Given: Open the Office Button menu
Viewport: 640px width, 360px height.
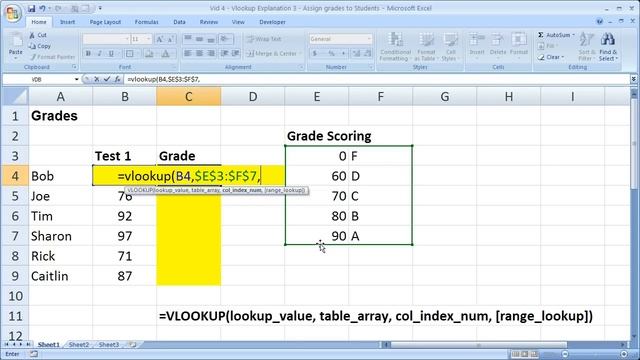Looking at the screenshot, I should point(12,13).
